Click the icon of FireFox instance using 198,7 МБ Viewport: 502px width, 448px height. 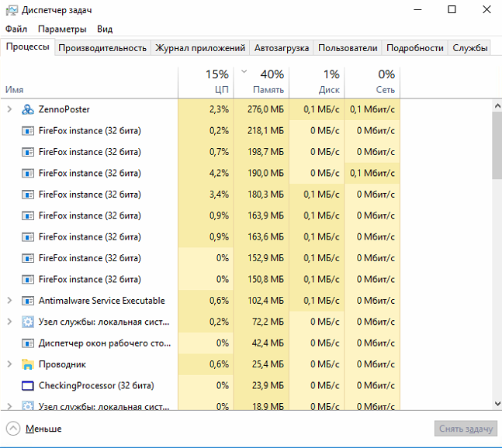(28, 152)
